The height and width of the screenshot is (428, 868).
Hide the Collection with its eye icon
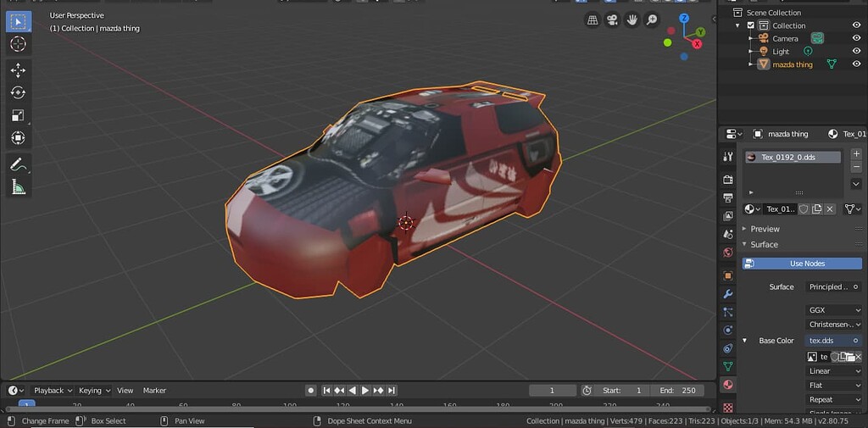point(856,25)
